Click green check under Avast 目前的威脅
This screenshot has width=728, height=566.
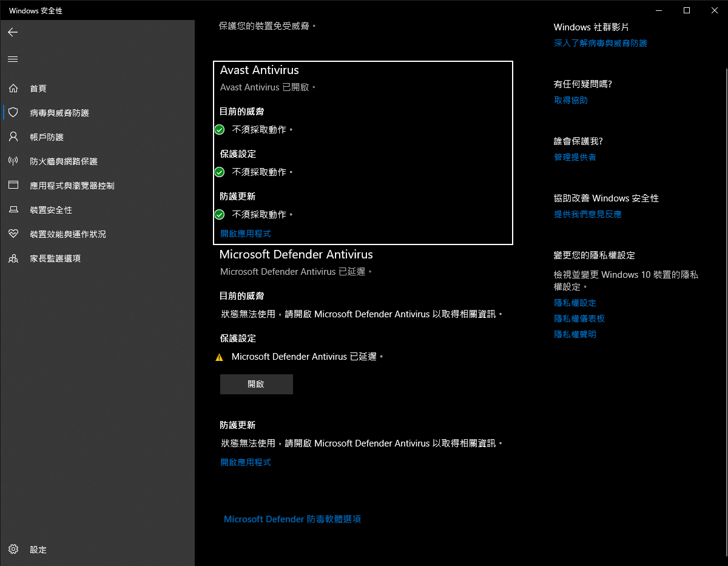[220, 130]
